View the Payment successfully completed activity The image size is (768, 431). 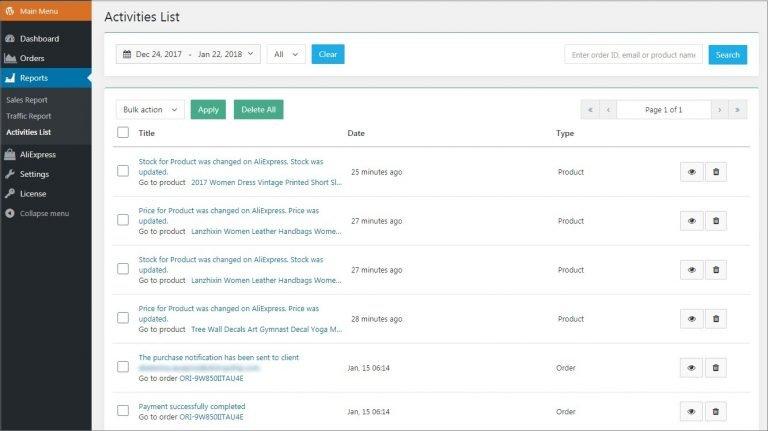coord(691,411)
